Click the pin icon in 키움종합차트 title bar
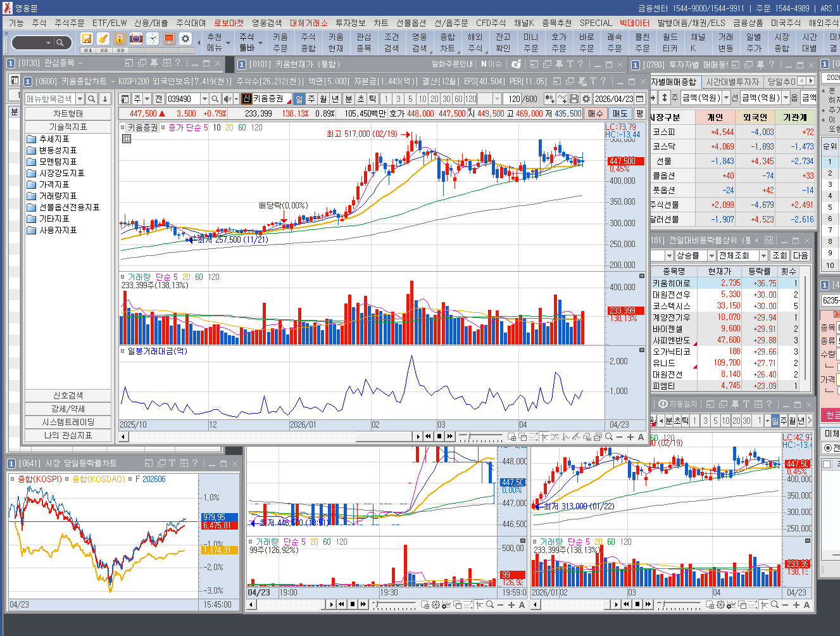Screen dimensions: 840x636 point(581,81)
